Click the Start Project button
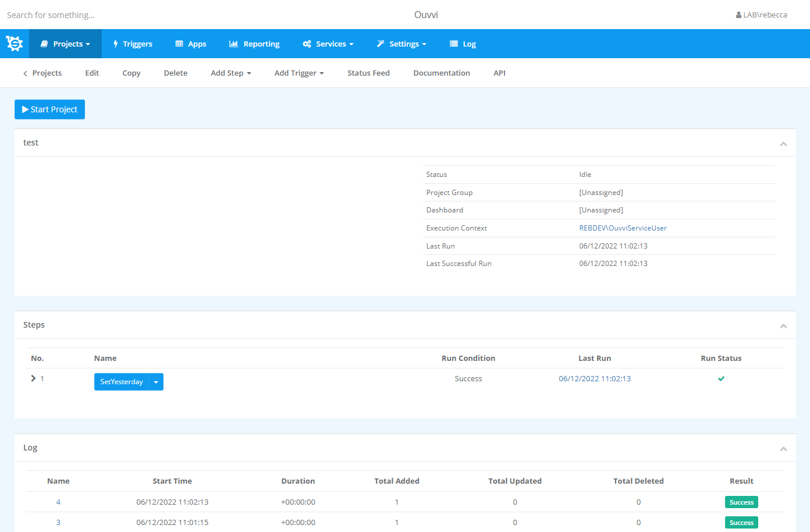Image resolution: width=810 pixels, height=532 pixels. 49,109
